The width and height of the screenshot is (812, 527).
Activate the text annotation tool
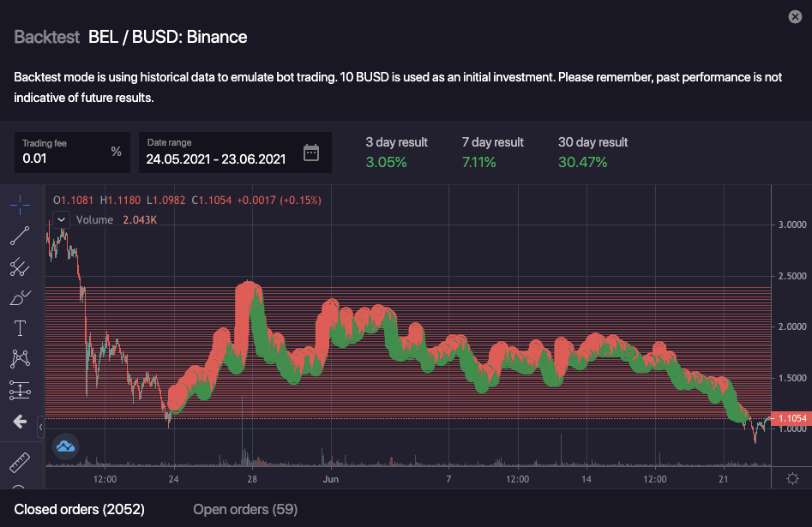tap(20, 328)
